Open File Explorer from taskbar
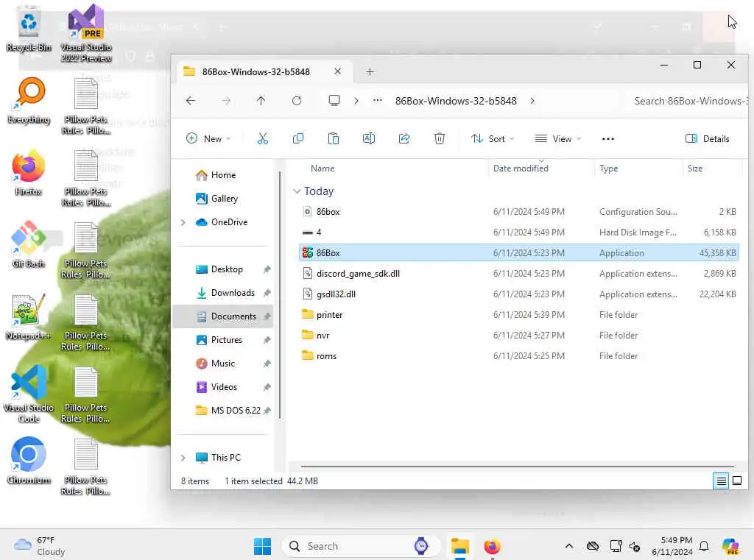The height and width of the screenshot is (560, 754). (x=460, y=546)
